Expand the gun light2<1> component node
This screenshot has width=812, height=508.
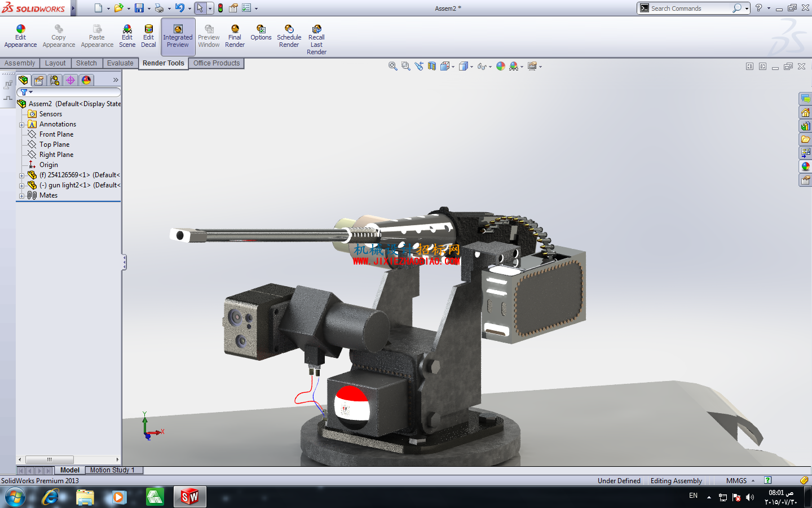[21, 186]
